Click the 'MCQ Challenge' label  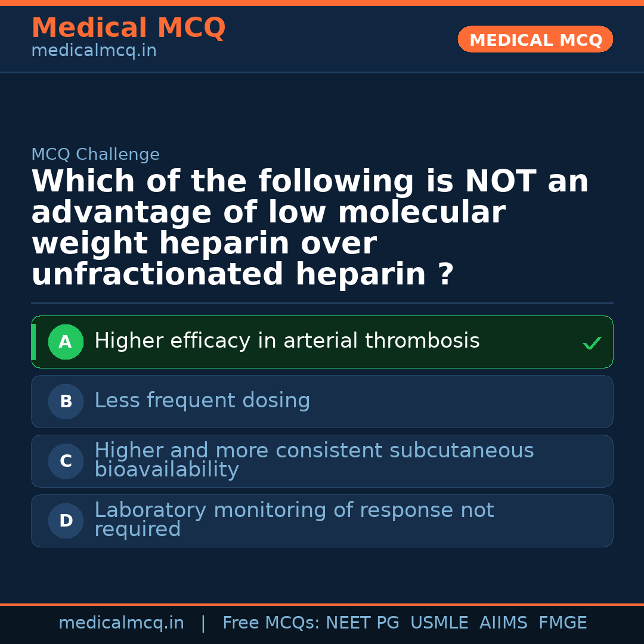(x=95, y=154)
